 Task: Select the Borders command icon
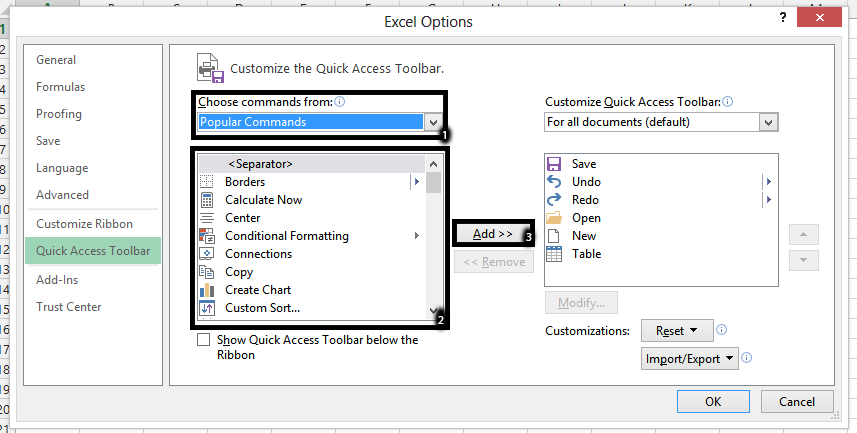click(207, 182)
